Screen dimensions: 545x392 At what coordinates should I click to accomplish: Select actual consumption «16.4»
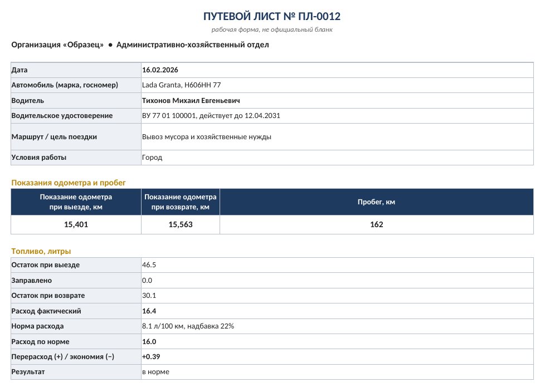point(149,311)
